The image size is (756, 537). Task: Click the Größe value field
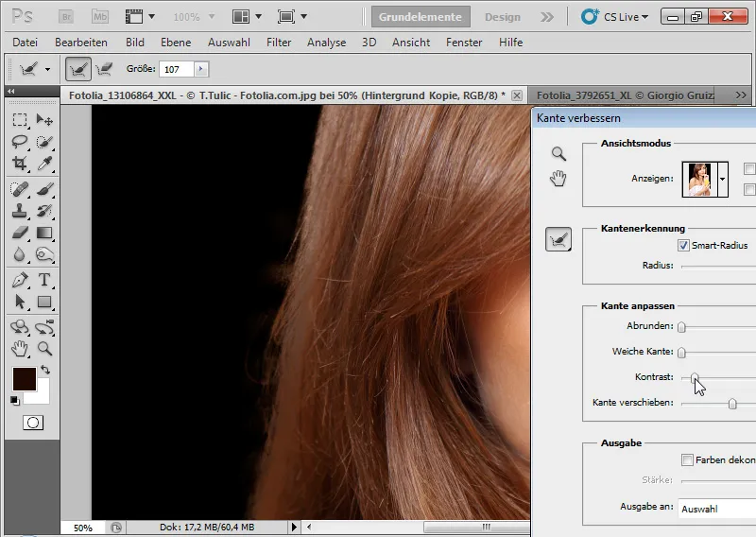pos(177,69)
